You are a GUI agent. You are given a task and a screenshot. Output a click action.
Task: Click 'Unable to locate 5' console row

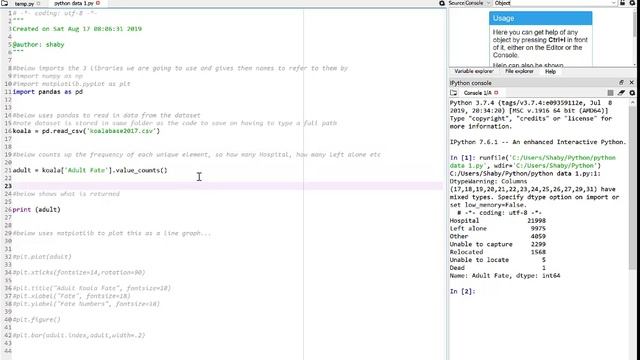tap(498, 260)
